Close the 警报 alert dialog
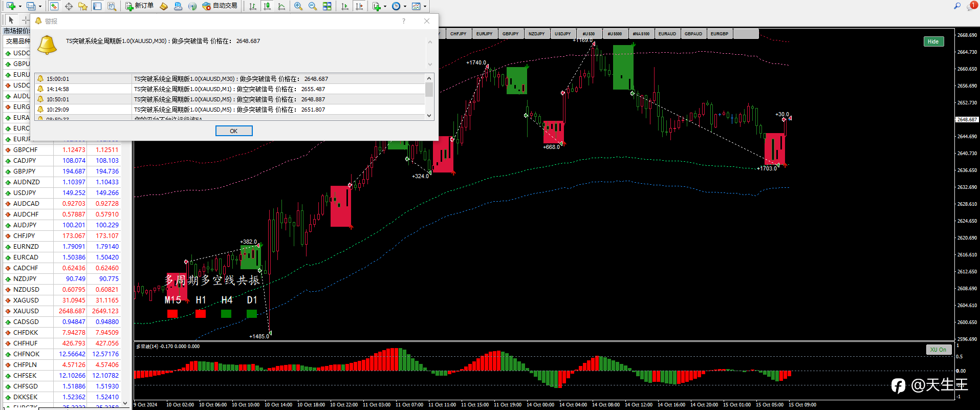The image size is (980, 410). 427,21
